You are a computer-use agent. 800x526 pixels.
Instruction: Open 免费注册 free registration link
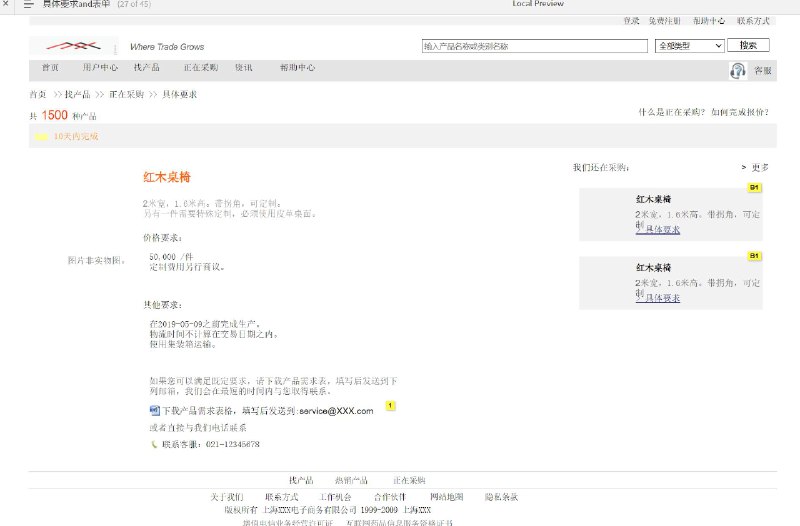click(x=664, y=21)
